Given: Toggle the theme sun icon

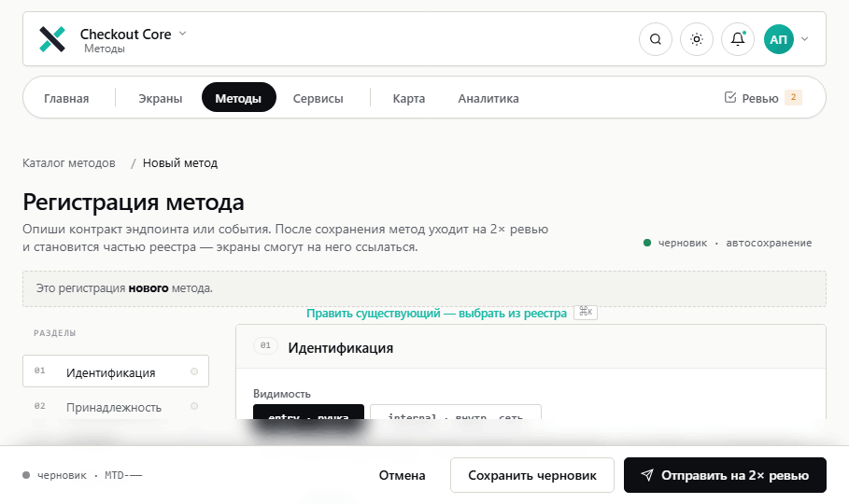Looking at the screenshot, I should click(x=697, y=39).
